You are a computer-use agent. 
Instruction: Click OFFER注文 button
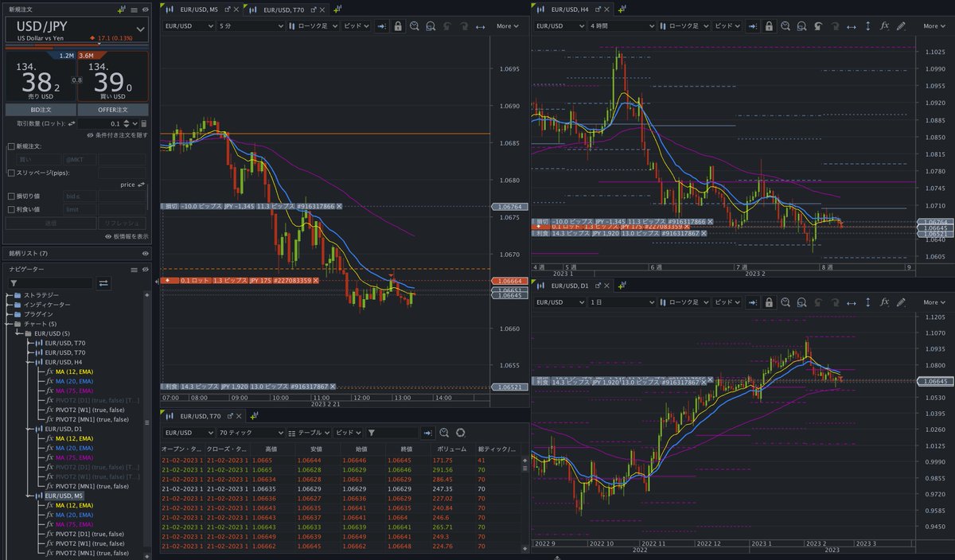pos(113,110)
